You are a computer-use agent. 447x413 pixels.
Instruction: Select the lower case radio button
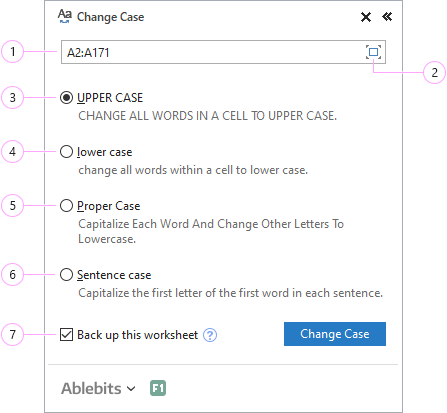(x=66, y=152)
